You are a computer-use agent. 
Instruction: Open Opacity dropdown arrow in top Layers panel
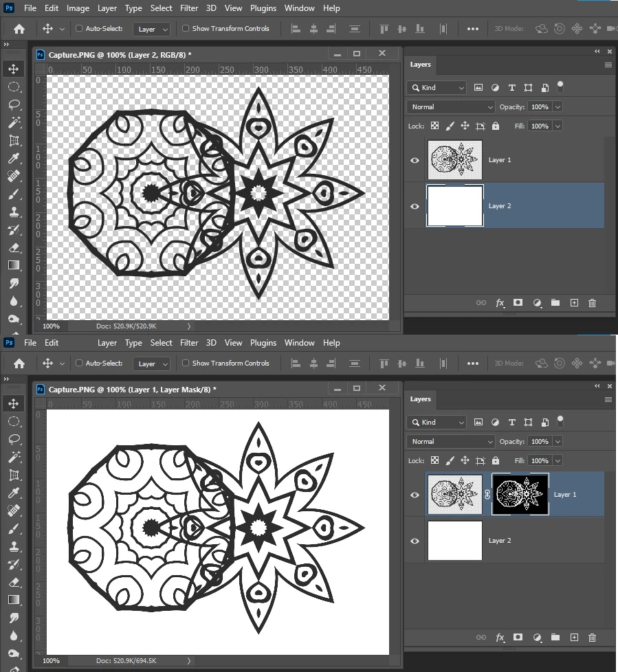[x=558, y=107]
